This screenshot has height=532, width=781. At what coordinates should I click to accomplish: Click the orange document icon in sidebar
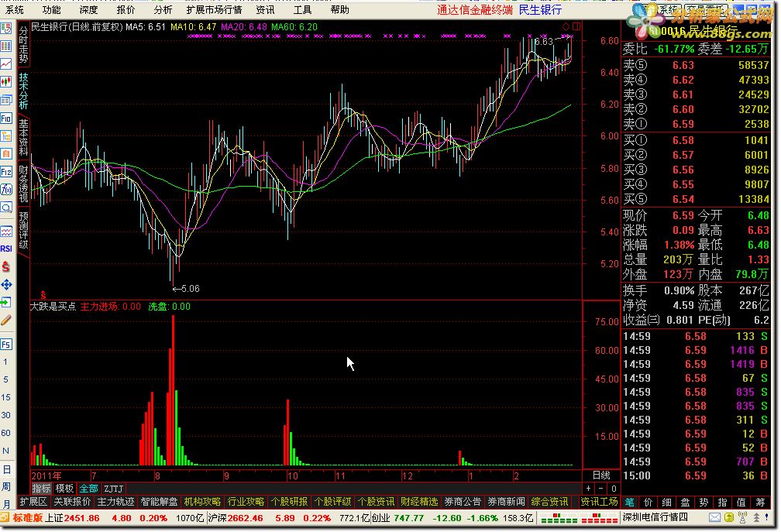click(x=6, y=154)
